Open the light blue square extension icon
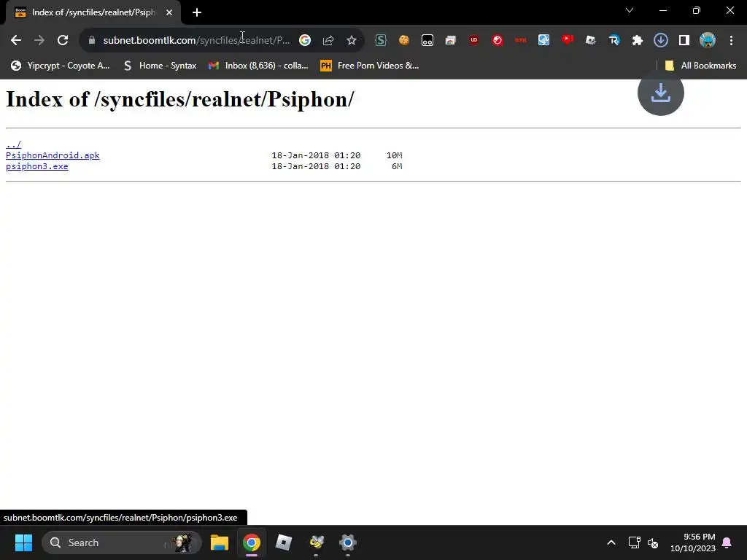 (x=544, y=41)
